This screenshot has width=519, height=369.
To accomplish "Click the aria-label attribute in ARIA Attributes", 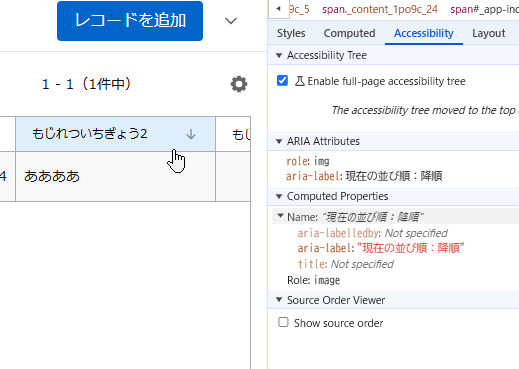I will click(x=364, y=176).
